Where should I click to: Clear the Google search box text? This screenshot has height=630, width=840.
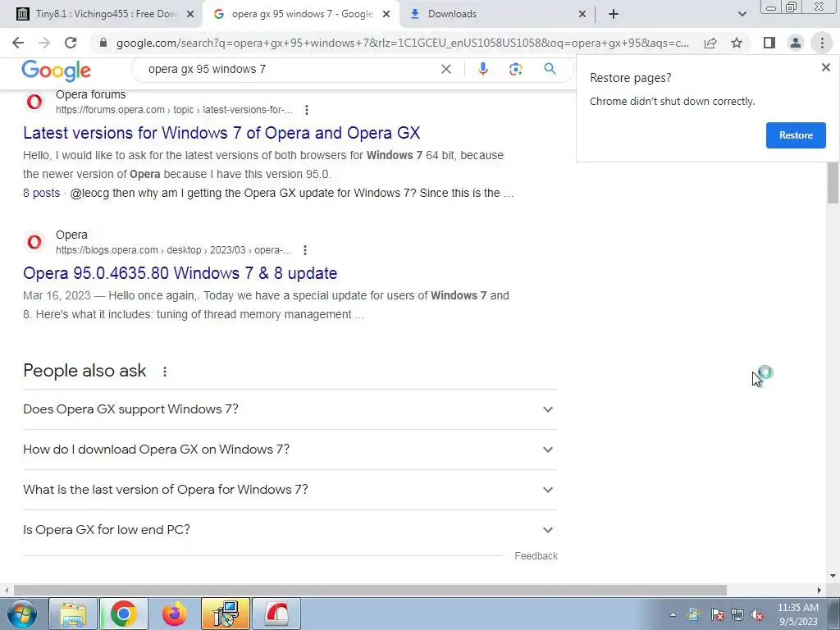445,69
